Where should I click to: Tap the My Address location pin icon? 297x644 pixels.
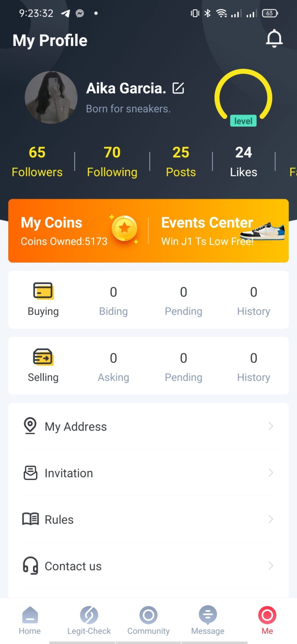[30, 426]
